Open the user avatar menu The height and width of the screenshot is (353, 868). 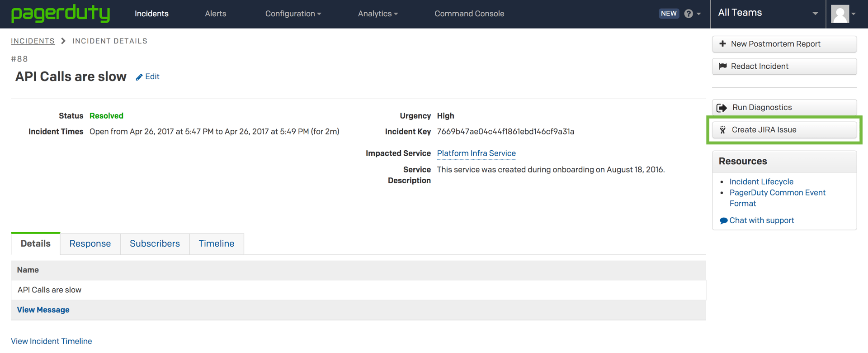tap(840, 14)
